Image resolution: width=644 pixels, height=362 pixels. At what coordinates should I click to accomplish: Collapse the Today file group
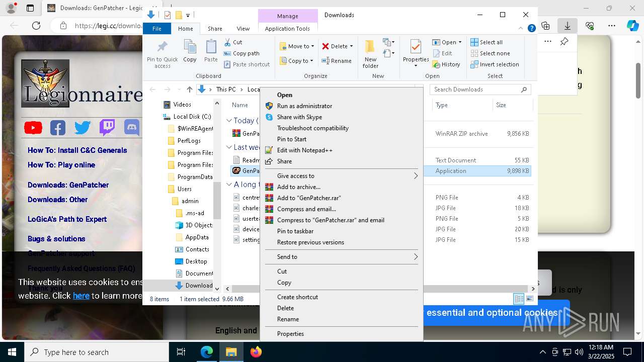[229, 121]
